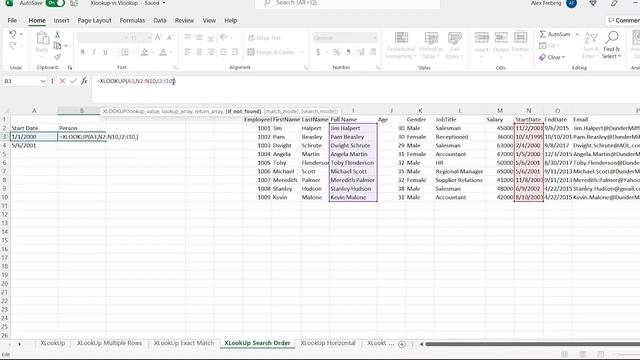Switch to the Data tab
This screenshot has width=640, height=360.
click(160, 20)
